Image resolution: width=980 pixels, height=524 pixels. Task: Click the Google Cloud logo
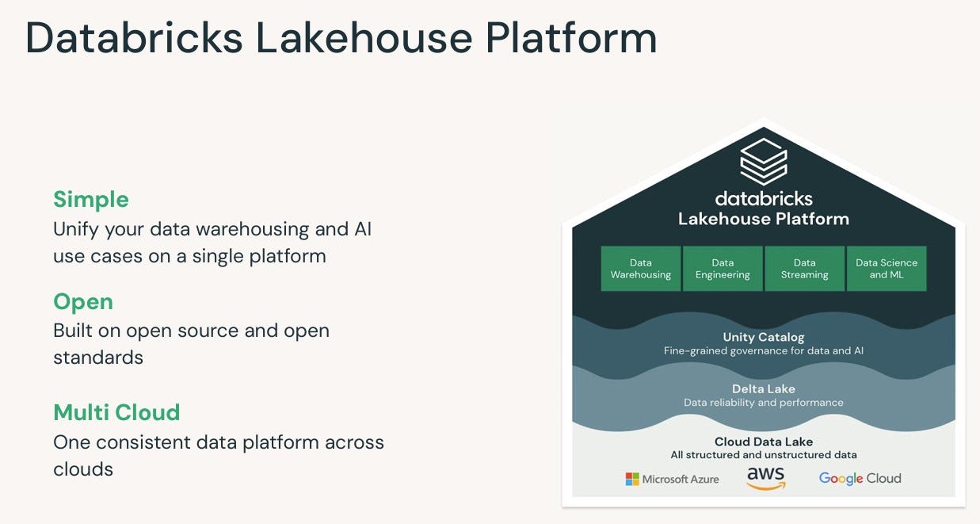[x=860, y=479]
